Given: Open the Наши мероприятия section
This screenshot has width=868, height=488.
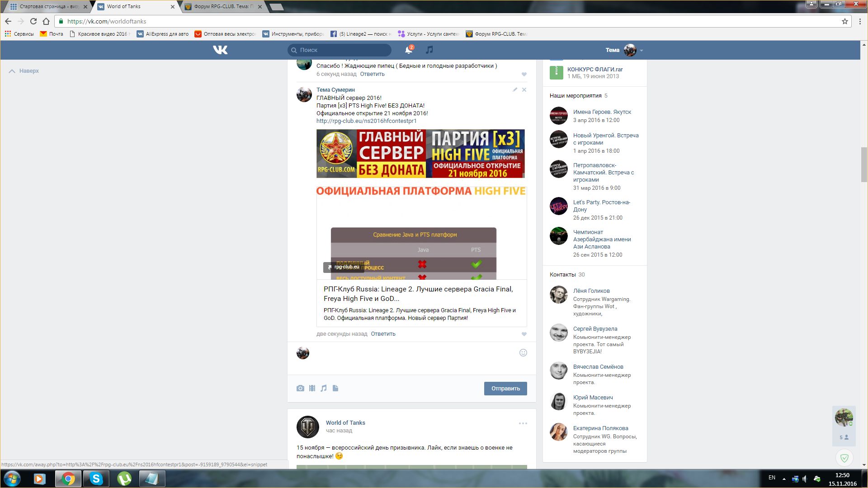Looking at the screenshot, I should (x=576, y=96).
